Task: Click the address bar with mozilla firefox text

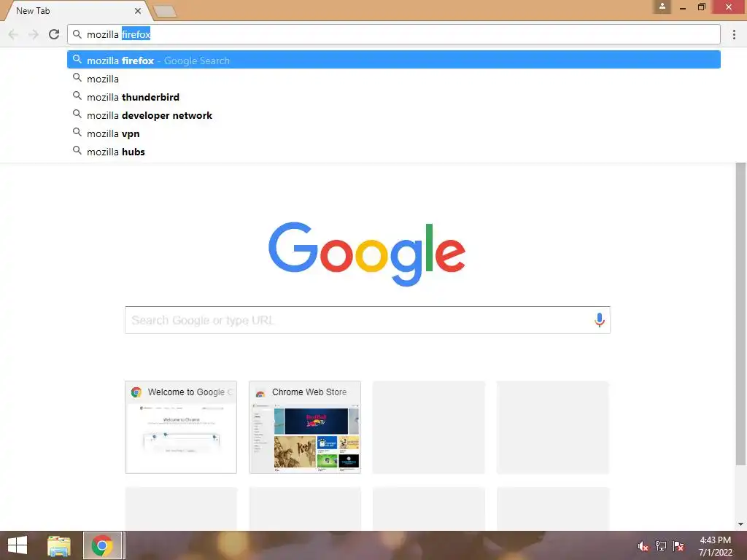Action: pyautogui.click(x=393, y=34)
